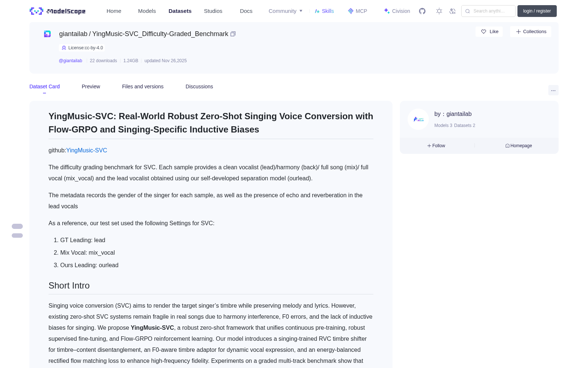The height and width of the screenshot is (368, 588).
Task: Switch language with the translate icon
Action: click(453, 11)
